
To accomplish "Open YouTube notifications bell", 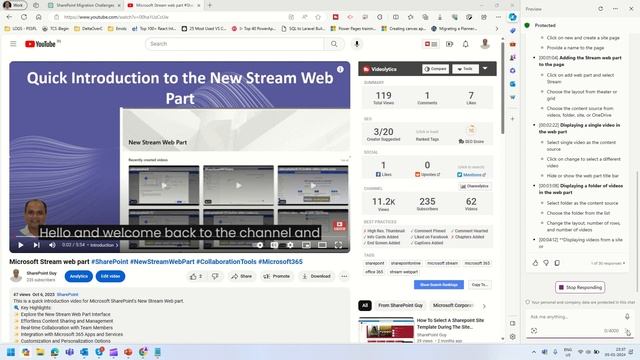I will 466,44.
